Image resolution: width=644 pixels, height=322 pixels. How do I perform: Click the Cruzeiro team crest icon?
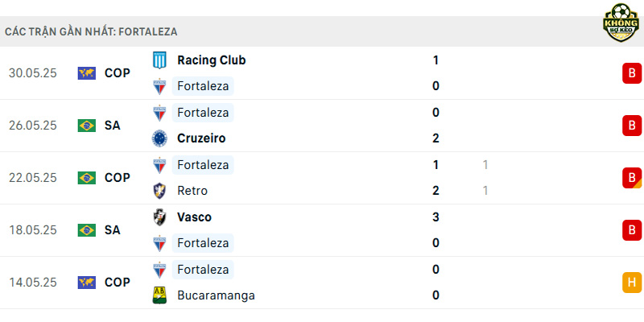(159, 138)
